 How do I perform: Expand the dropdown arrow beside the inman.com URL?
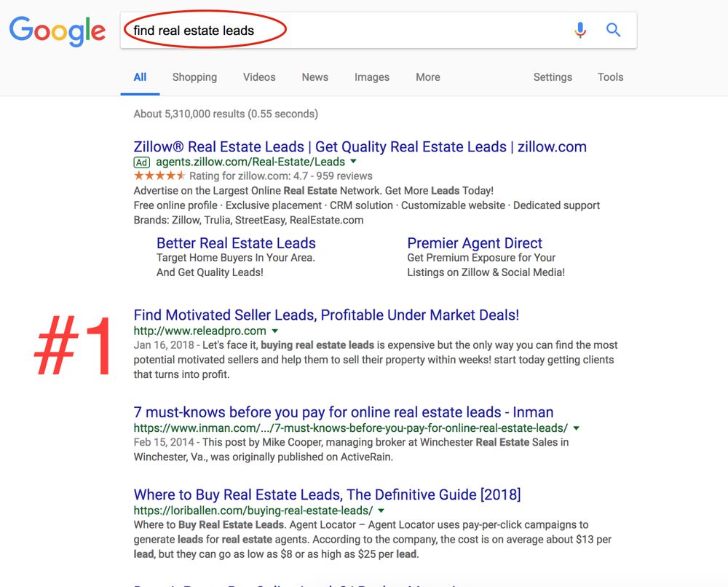(576, 428)
